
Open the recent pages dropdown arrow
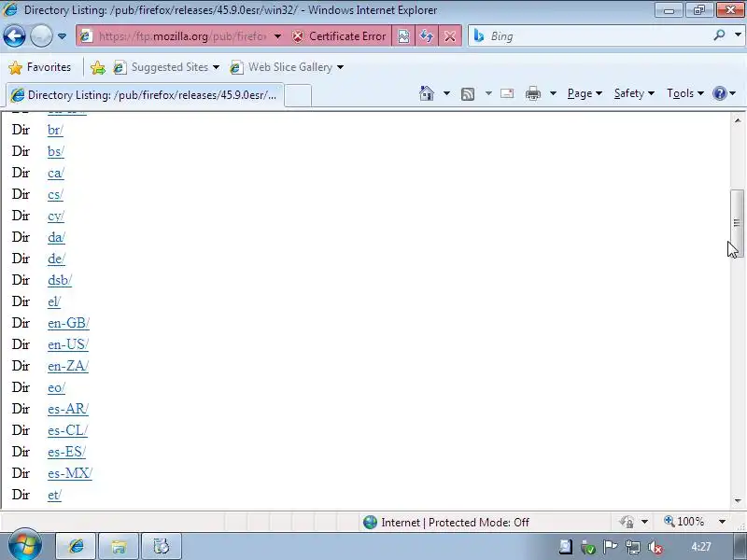click(x=62, y=36)
